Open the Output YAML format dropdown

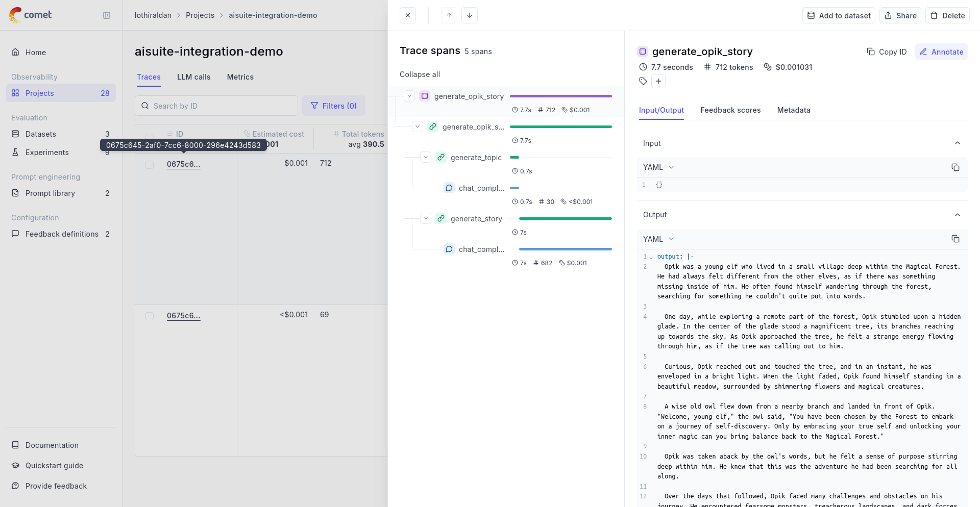click(x=658, y=239)
